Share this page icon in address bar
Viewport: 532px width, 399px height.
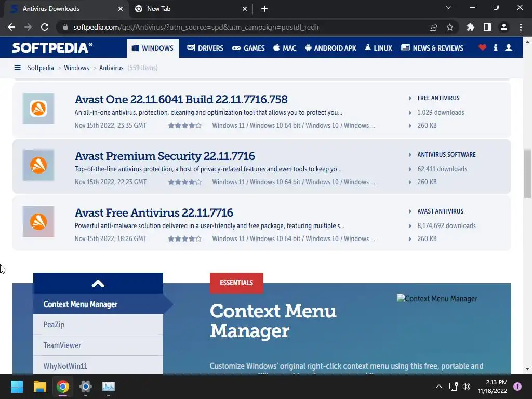[x=433, y=27]
